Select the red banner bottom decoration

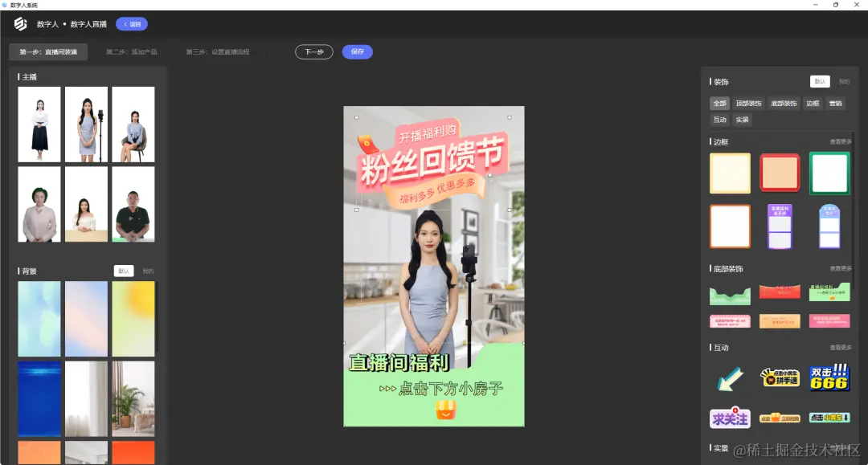tap(780, 293)
